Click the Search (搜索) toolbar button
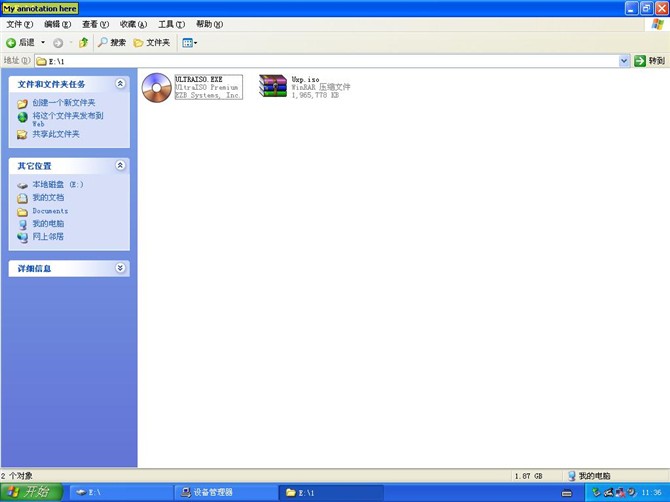 pos(111,43)
